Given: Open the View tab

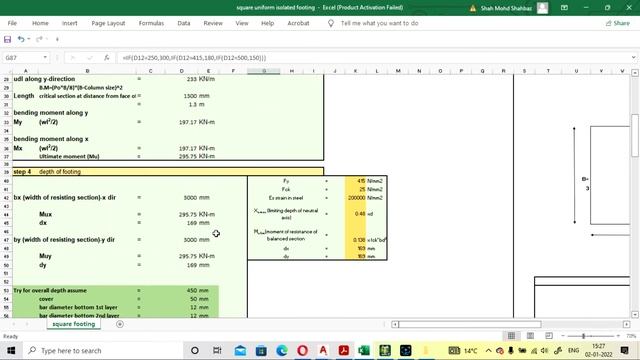Looking at the screenshot, I should [242, 23].
